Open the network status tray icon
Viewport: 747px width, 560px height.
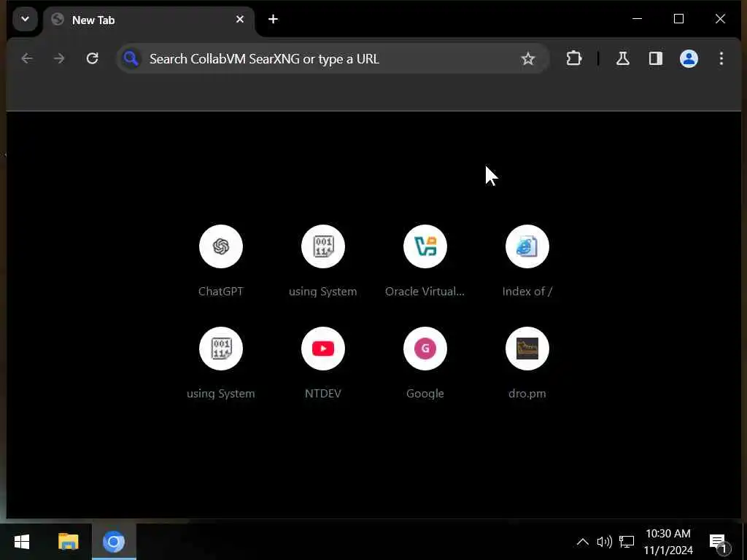click(627, 542)
